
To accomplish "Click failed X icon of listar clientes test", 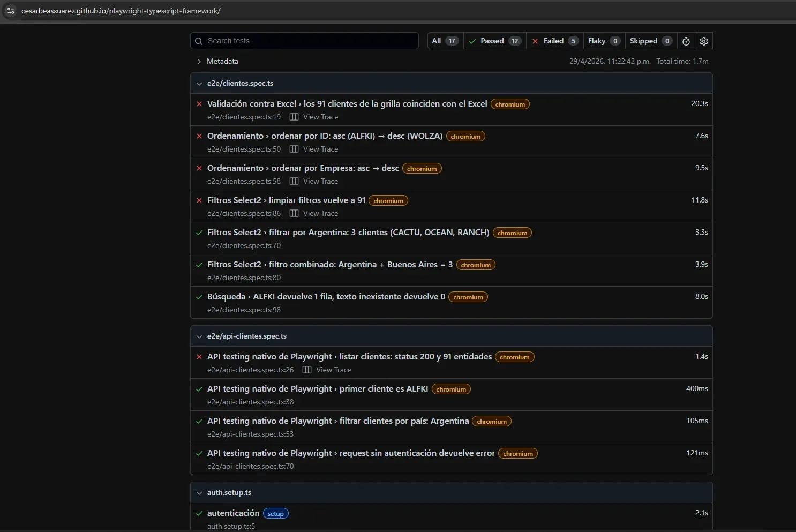I will coord(199,357).
